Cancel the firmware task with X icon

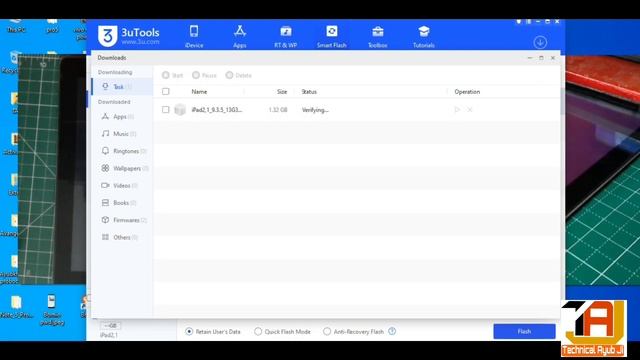(x=470, y=110)
